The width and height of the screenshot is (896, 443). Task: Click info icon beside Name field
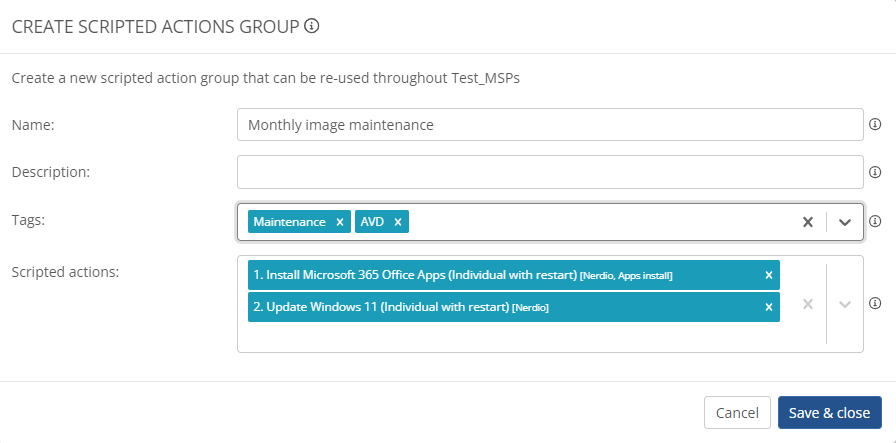click(x=875, y=125)
